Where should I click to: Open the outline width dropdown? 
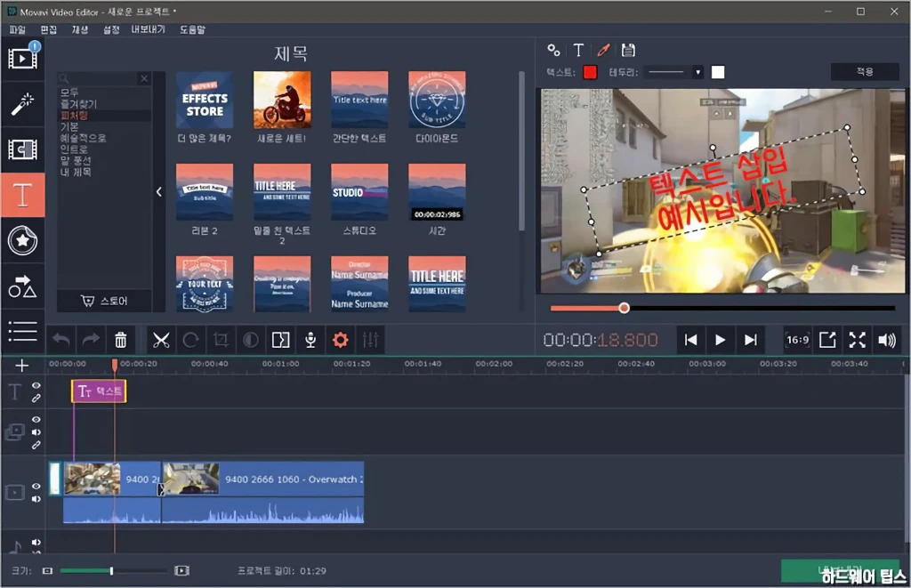674,73
